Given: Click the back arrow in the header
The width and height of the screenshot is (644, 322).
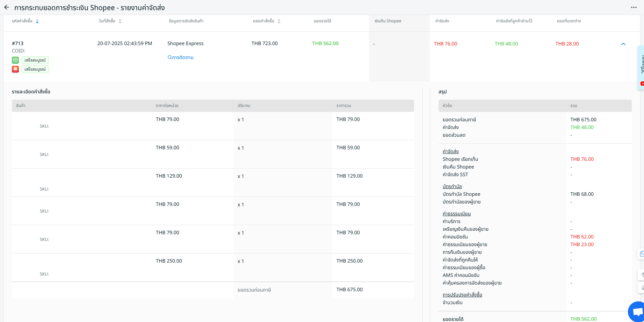Looking at the screenshot, I should click(7, 7).
